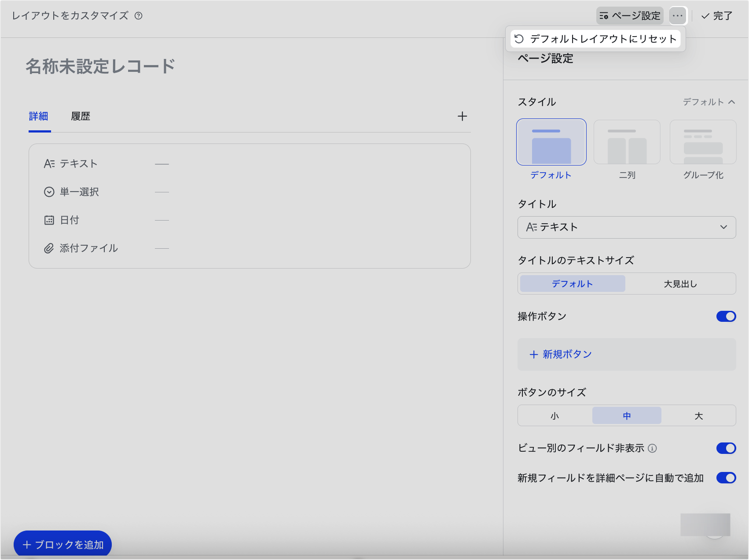Image resolution: width=749 pixels, height=560 pixels.
Task: Select the 添付ファイル field row label
Action: pyautogui.click(x=89, y=248)
